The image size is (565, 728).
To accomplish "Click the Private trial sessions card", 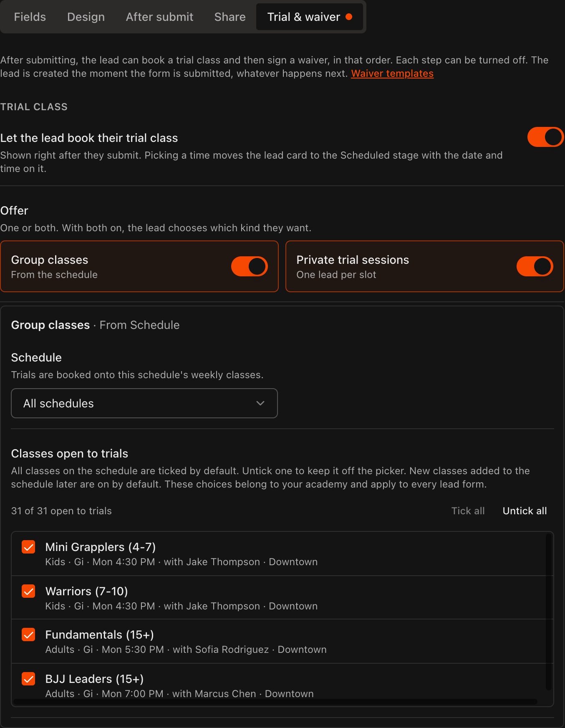I will click(425, 266).
